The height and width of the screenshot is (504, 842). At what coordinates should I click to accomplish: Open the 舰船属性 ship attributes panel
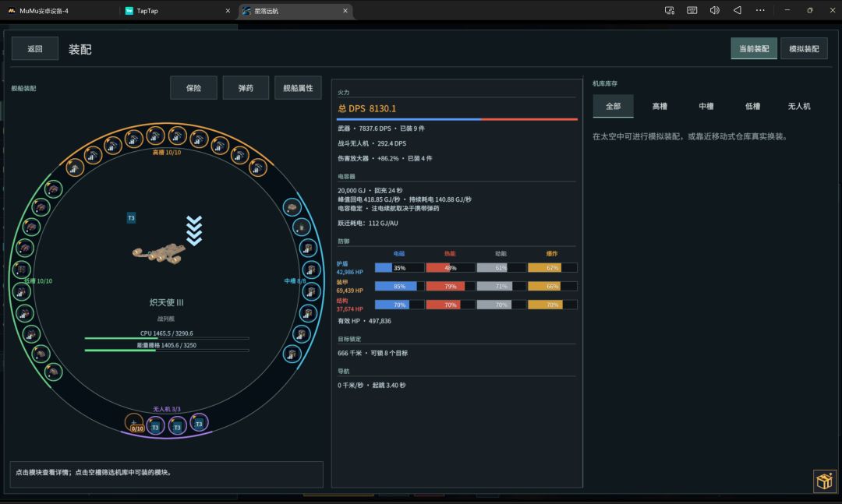(298, 88)
